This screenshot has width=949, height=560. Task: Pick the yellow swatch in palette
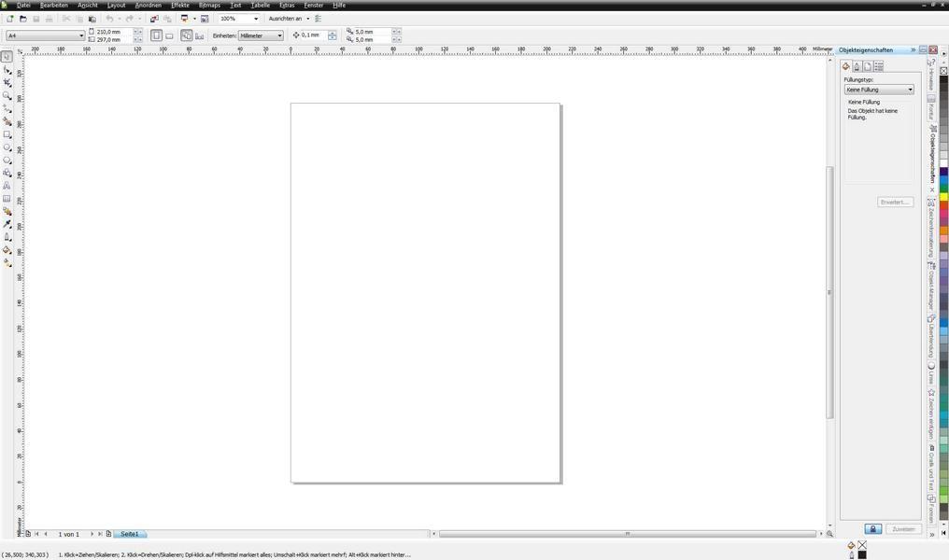pos(943,197)
